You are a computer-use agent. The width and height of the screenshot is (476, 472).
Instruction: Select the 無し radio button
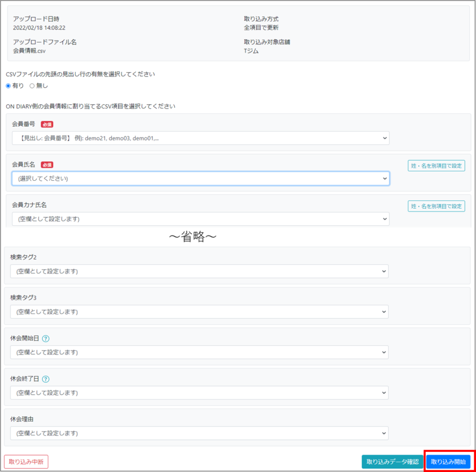pyautogui.click(x=32, y=86)
